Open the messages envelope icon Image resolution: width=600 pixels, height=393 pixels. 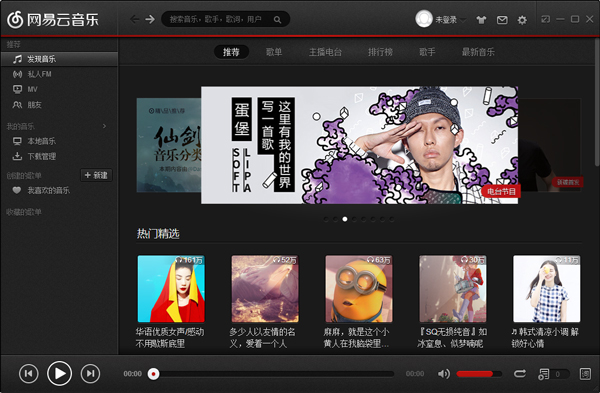pyautogui.click(x=502, y=20)
